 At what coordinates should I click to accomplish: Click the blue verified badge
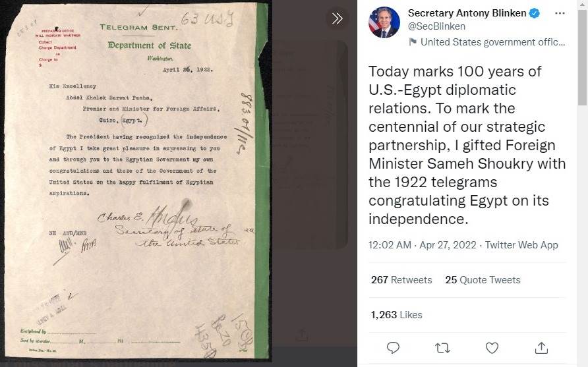point(535,13)
